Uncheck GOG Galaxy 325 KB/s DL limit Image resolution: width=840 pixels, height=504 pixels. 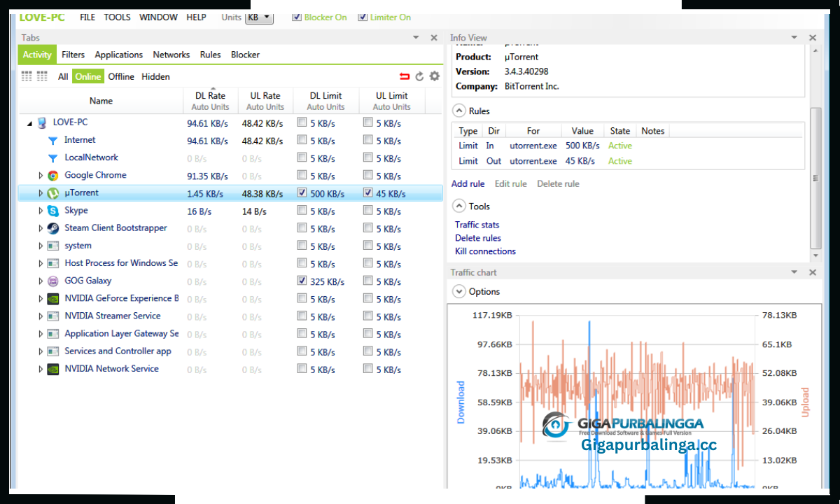tap(302, 281)
